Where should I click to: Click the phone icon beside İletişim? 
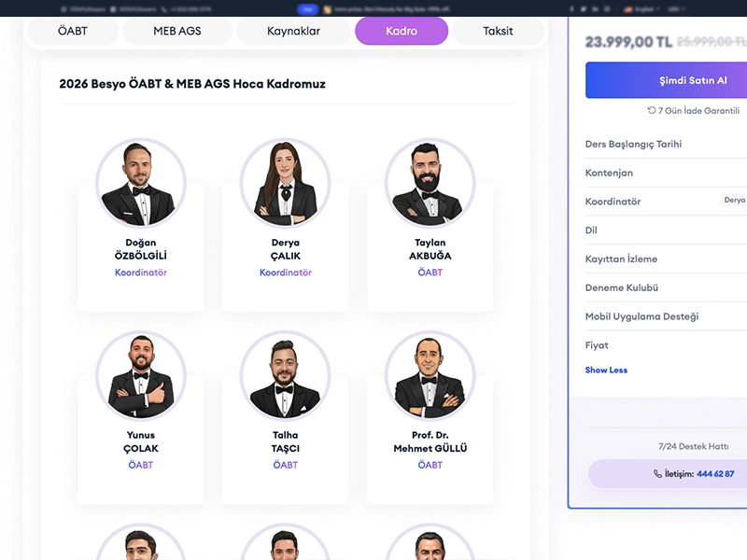(657, 474)
